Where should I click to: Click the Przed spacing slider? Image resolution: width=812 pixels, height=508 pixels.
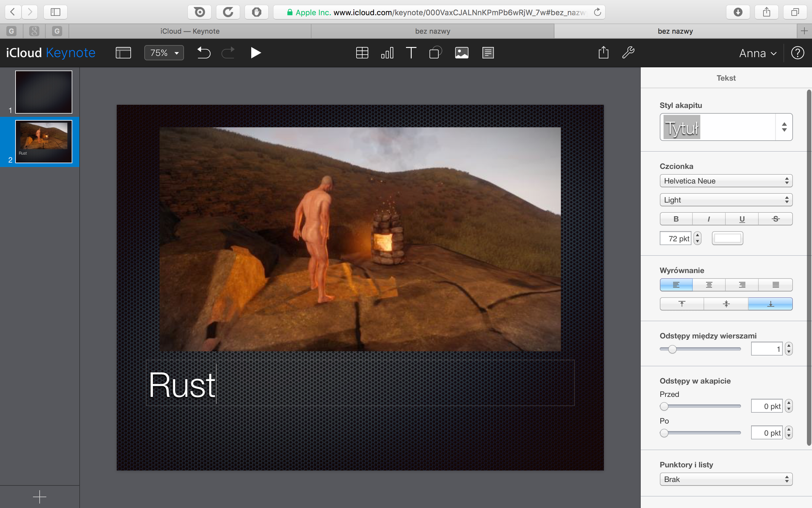pos(700,406)
